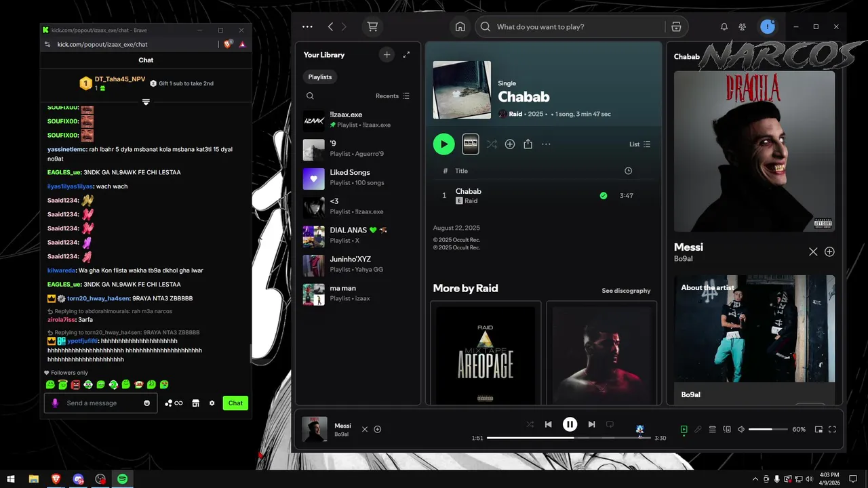Seek using the song progress bar
The height and width of the screenshot is (488, 868).
[x=568, y=438]
